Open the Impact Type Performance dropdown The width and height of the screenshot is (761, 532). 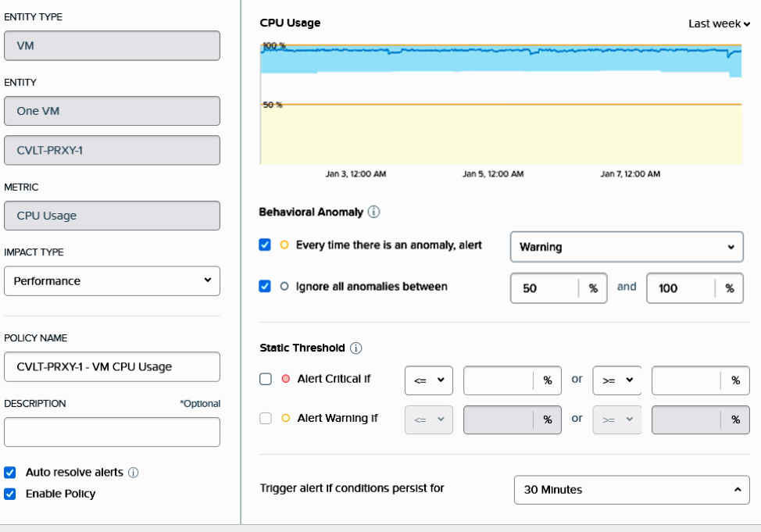(x=112, y=281)
